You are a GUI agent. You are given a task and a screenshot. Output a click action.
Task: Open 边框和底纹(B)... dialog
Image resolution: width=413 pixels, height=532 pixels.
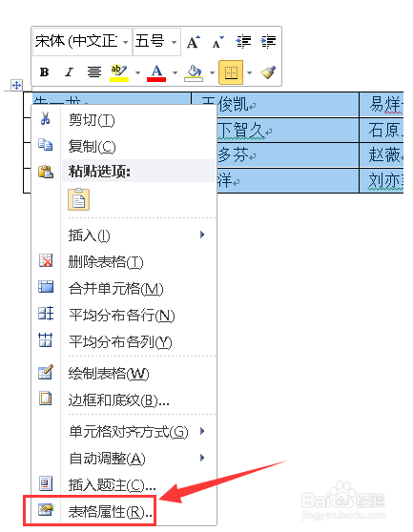pyautogui.click(x=123, y=400)
